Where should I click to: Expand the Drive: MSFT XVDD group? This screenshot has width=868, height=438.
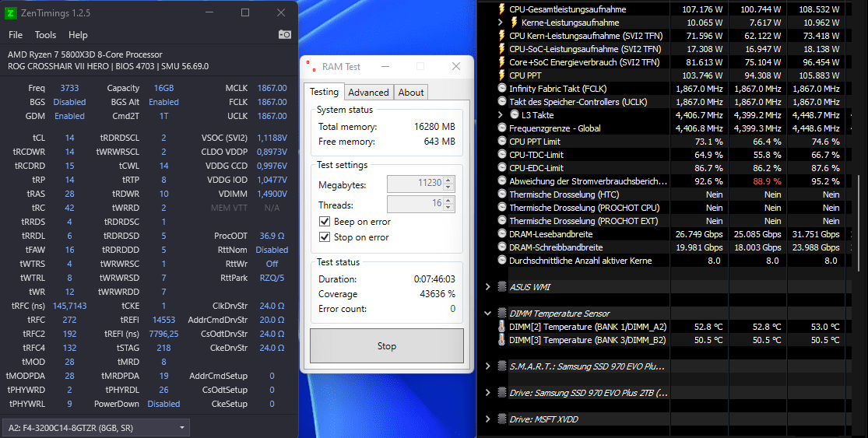pyautogui.click(x=487, y=419)
